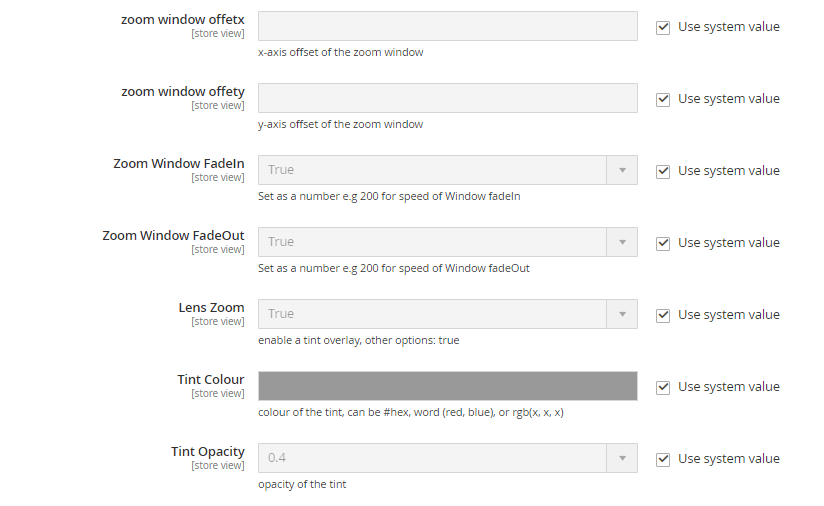Expand the Zoom Window FadeOut dropdown
824x506 pixels.
pyautogui.click(x=447, y=242)
